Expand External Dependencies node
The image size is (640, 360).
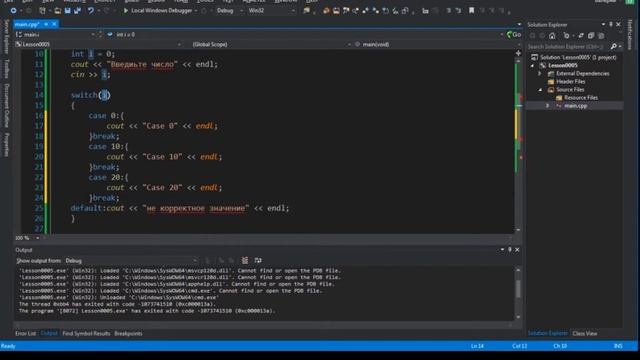540,73
